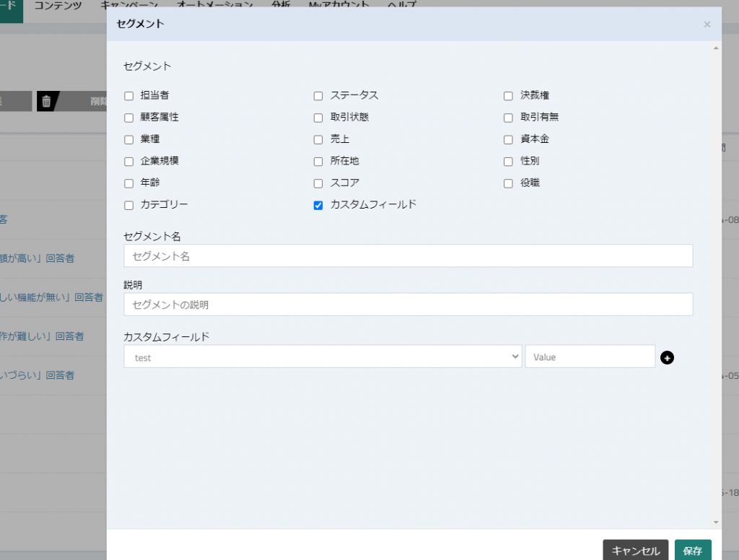Check the 年齢 option

click(128, 183)
